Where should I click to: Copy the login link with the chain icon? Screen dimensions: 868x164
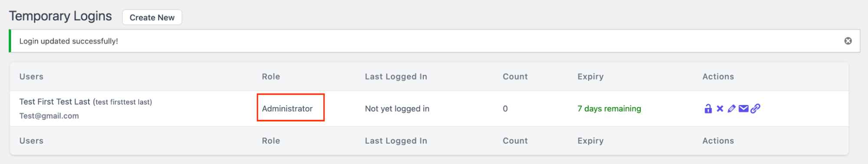point(756,108)
